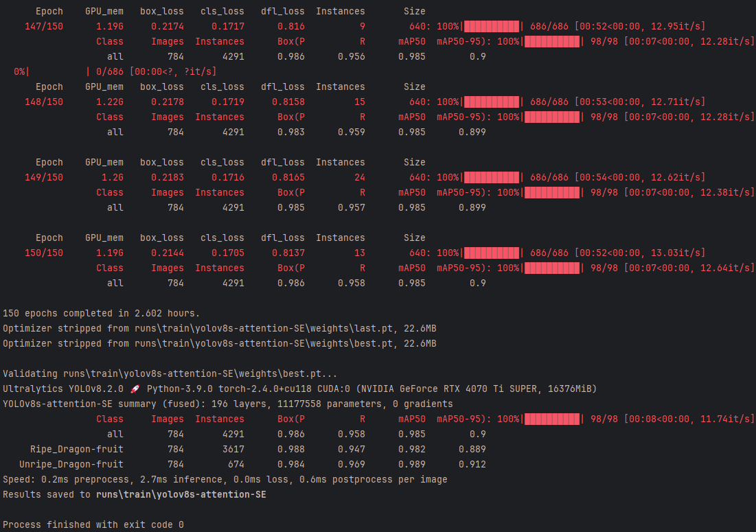Select Ripe_Dragon-fruit precision 0.988
The height and width of the screenshot is (532, 756).
(x=290, y=450)
